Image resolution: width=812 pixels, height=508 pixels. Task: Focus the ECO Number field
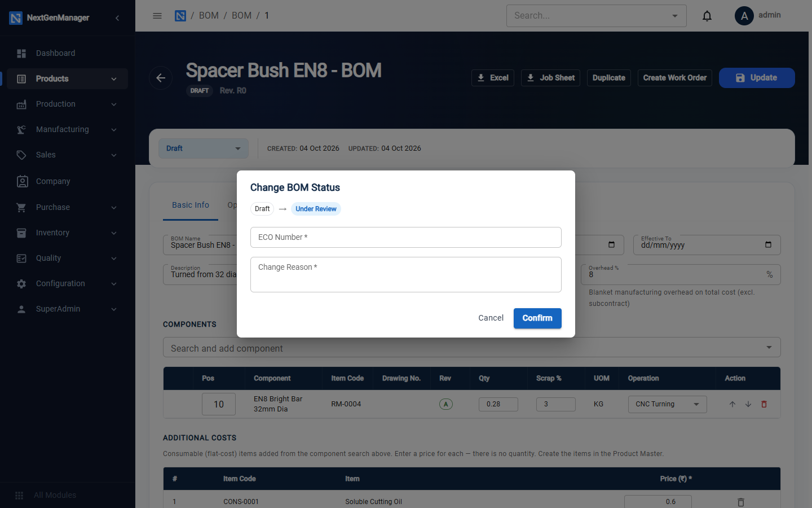coord(406,237)
